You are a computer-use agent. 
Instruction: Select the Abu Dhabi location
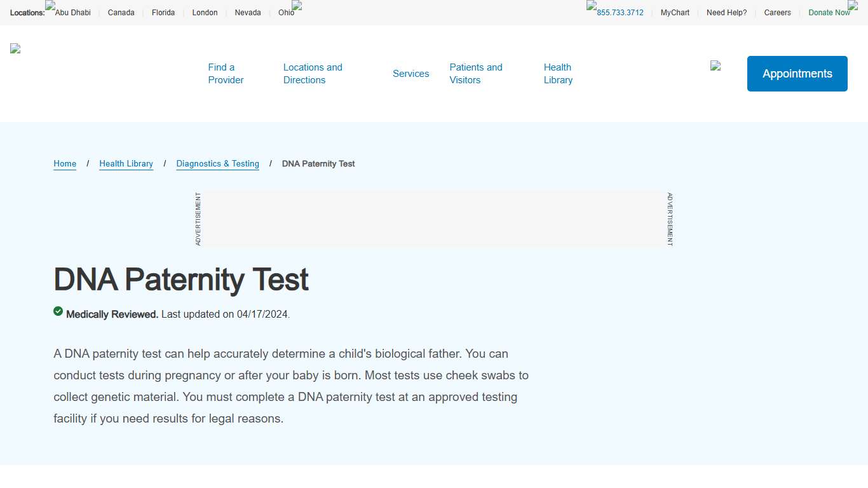click(72, 12)
